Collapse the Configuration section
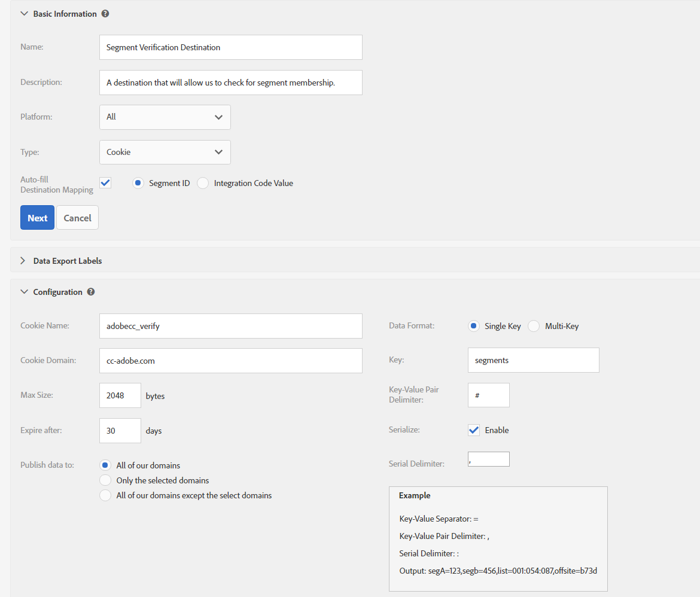The image size is (700, 597). coord(24,291)
